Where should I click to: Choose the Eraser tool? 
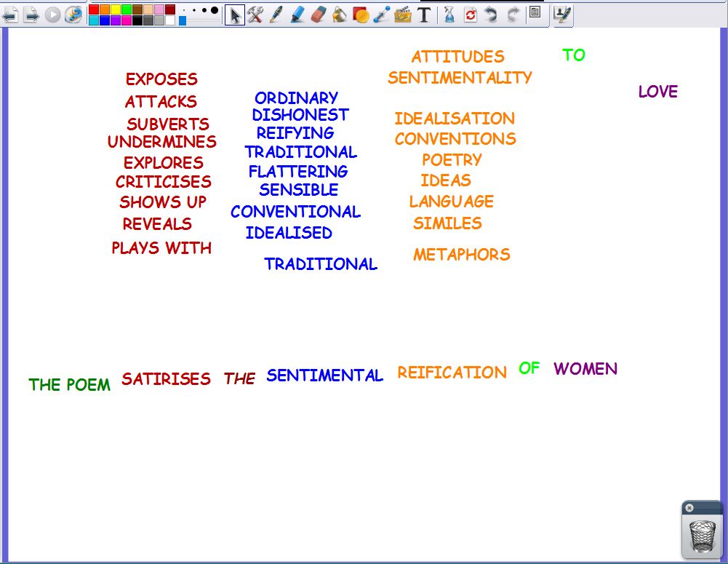319,15
